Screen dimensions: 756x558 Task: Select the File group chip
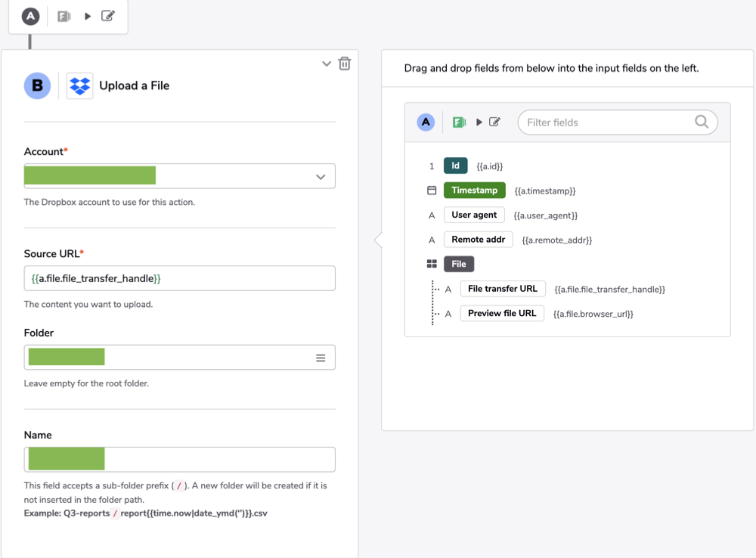click(459, 265)
